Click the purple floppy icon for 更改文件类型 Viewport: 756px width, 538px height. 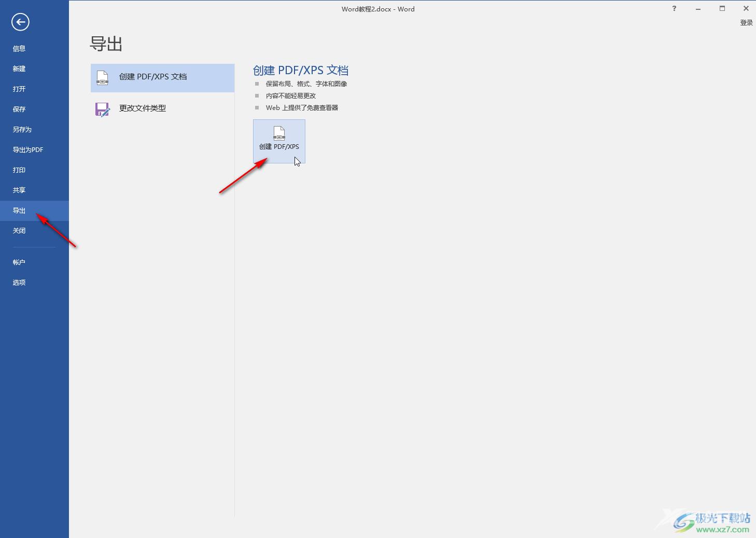pos(103,109)
